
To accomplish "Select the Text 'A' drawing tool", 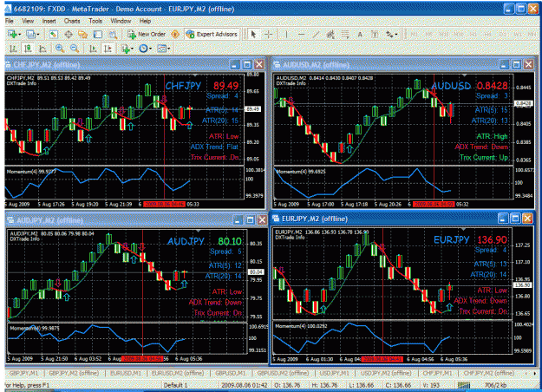I will (x=360, y=34).
